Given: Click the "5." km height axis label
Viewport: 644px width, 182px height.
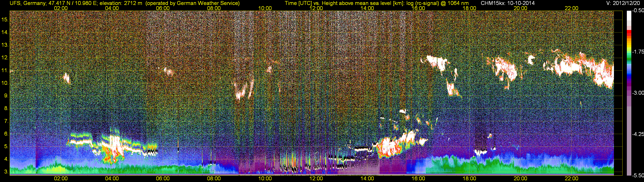Looking at the screenshot, I should (6, 147).
